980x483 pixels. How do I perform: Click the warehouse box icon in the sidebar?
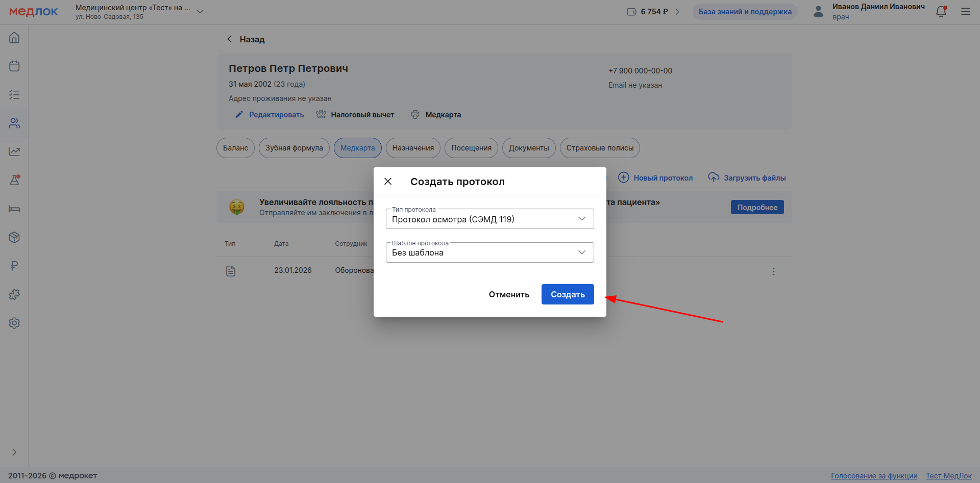14,237
